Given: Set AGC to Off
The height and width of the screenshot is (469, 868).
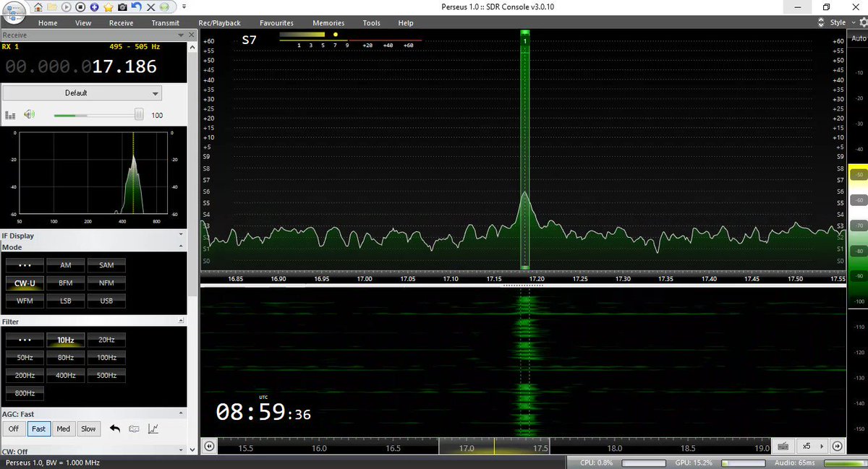Looking at the screenshot, I should coord(13,429).
